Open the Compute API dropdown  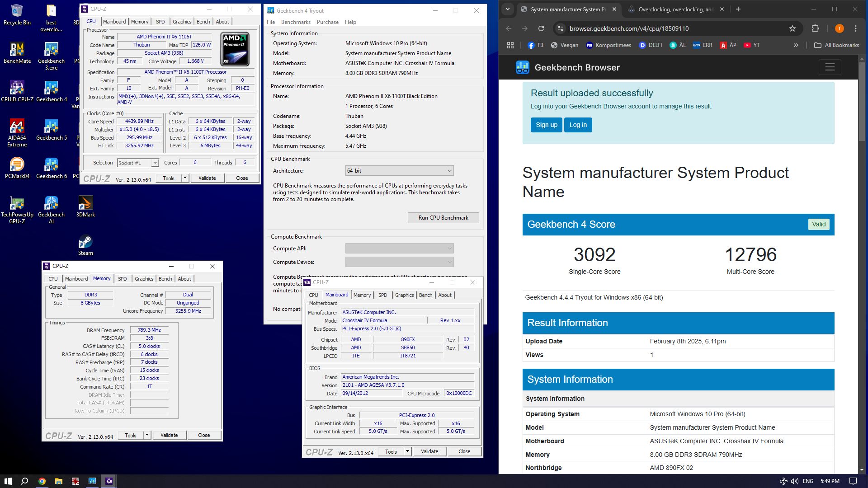point(399,249)
